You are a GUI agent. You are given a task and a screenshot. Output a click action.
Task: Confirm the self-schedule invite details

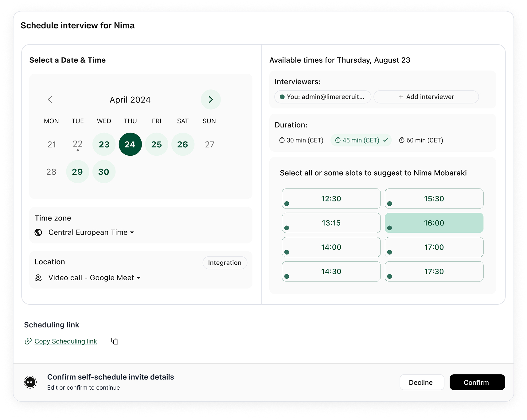point(477,382)
